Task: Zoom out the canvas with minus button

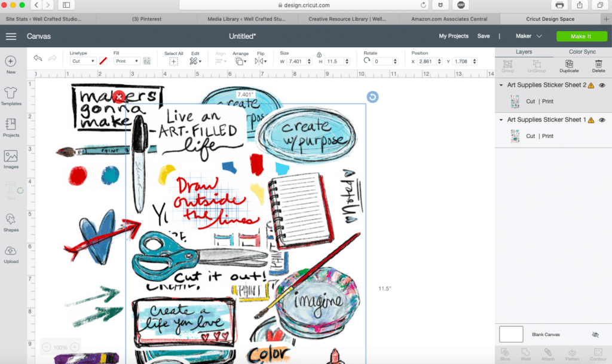Action: point(46,347)
